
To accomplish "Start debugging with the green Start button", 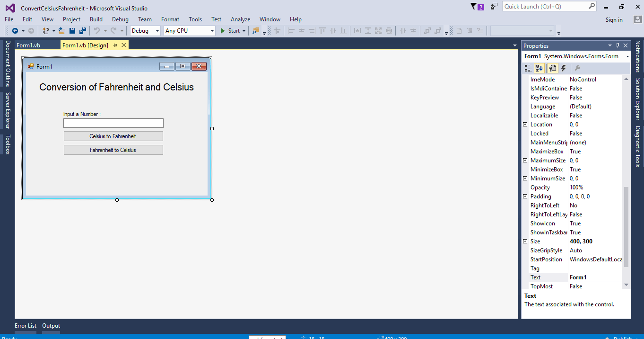I will (231, 30).
